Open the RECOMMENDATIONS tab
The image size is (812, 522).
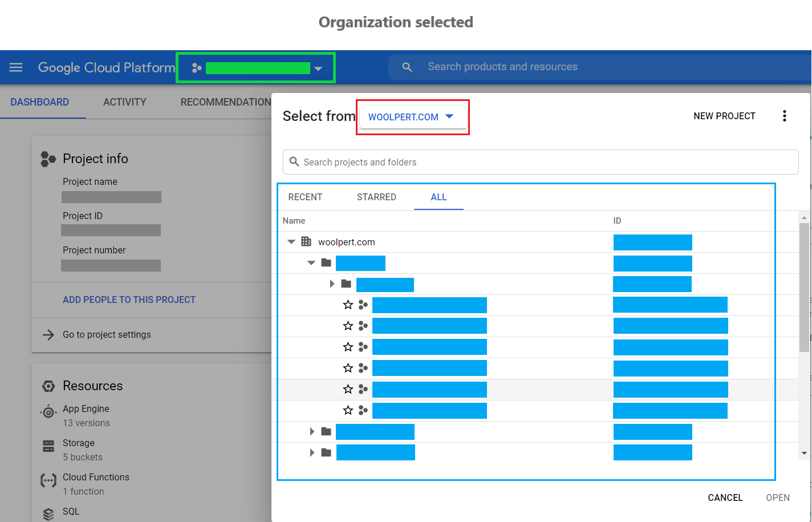(226, 102)
